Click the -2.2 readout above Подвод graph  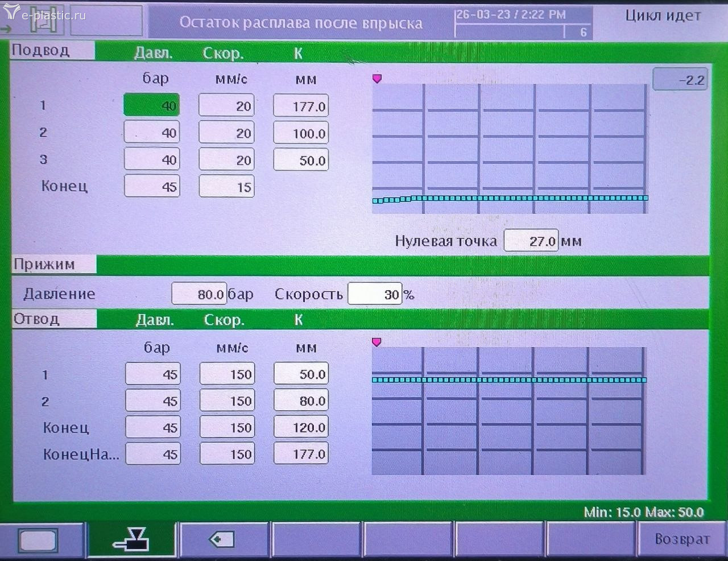tap(680, 80)
